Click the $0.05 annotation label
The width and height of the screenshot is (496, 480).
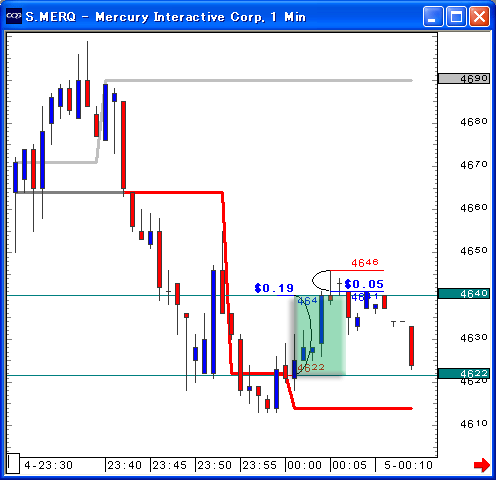[364, 284]
